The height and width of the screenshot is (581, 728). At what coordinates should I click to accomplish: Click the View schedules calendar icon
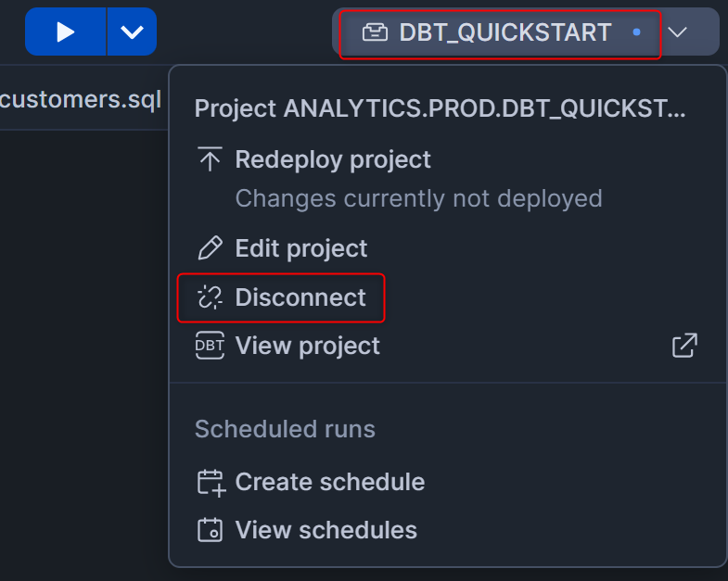(x=211, y=530)
